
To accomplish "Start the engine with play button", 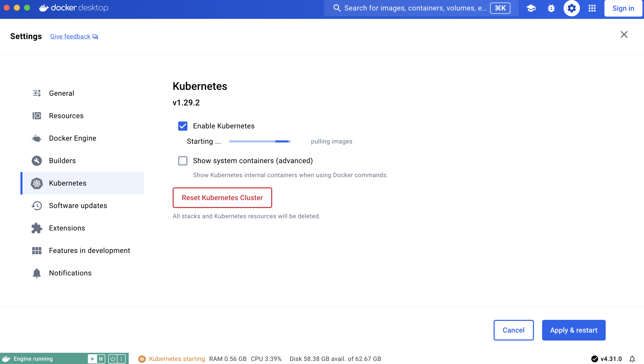I will [x=92, y=359].
